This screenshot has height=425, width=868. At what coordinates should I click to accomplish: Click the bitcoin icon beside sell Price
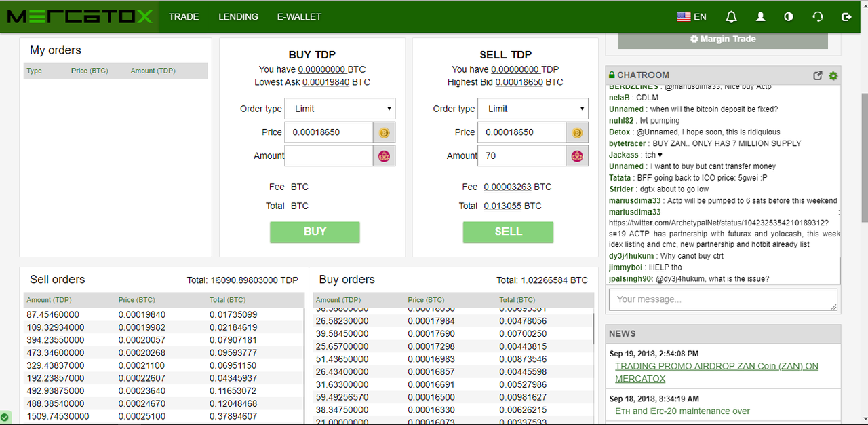point(577,132)
